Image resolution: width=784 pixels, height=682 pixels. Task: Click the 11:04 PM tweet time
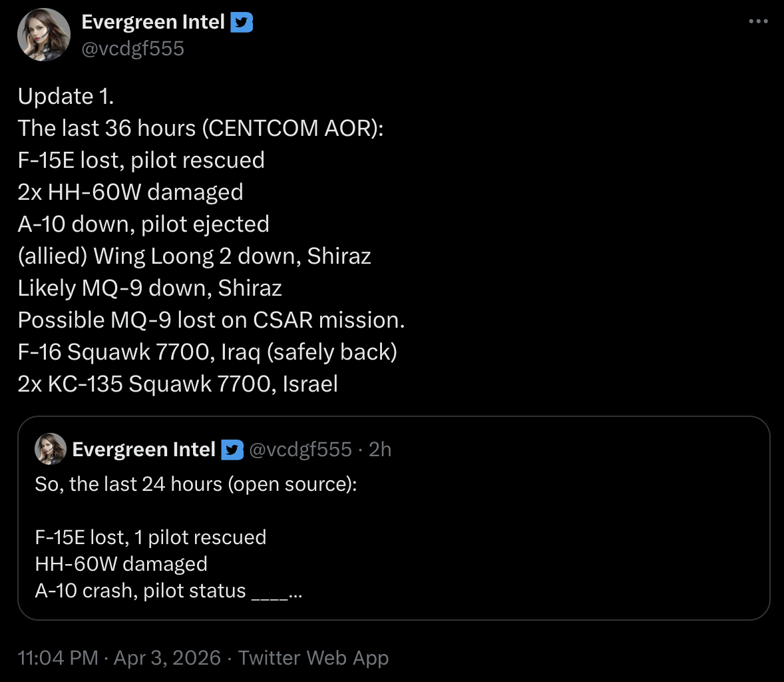[x=58, y=658]
